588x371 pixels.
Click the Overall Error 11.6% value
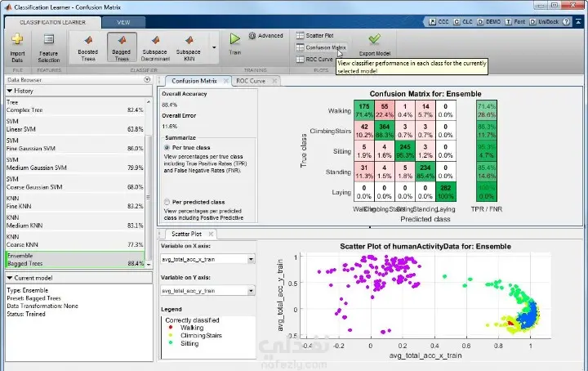click(170, 127)
